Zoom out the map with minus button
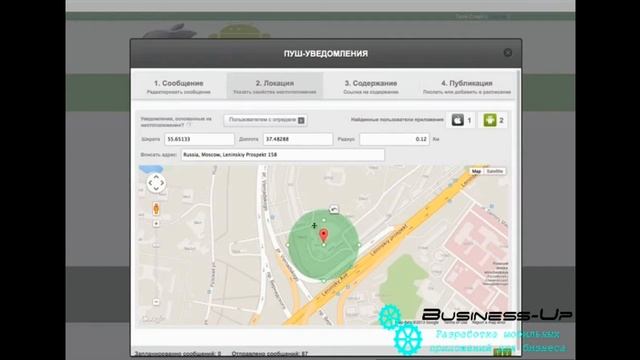Viewport: 640px width, 360px height. coord(156,302)
